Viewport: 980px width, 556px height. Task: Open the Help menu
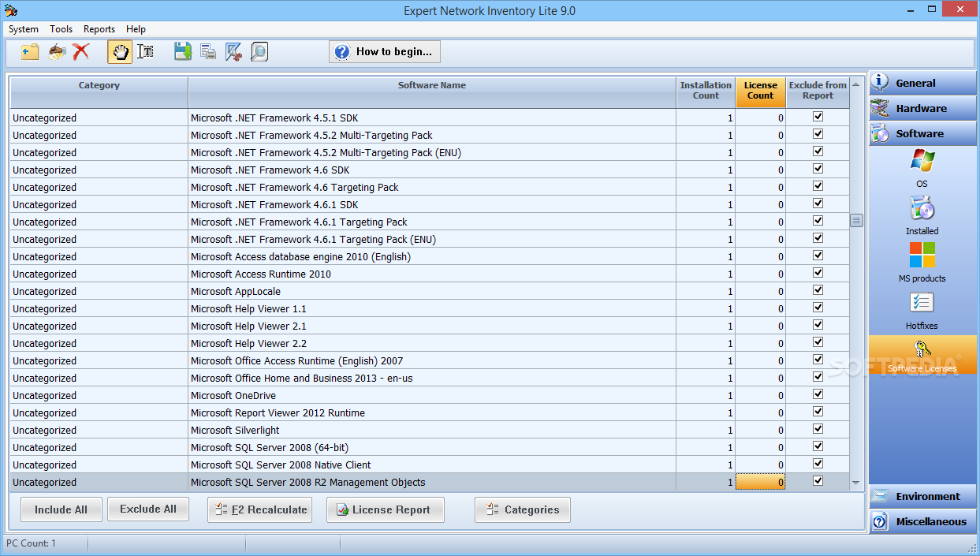pos(136,29)
